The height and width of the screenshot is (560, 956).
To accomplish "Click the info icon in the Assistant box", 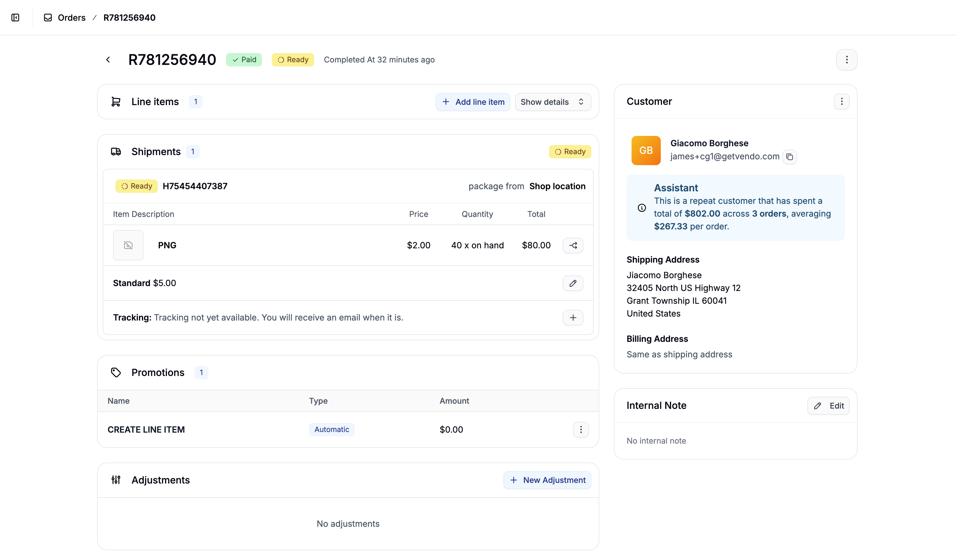I will click(642, 207).
